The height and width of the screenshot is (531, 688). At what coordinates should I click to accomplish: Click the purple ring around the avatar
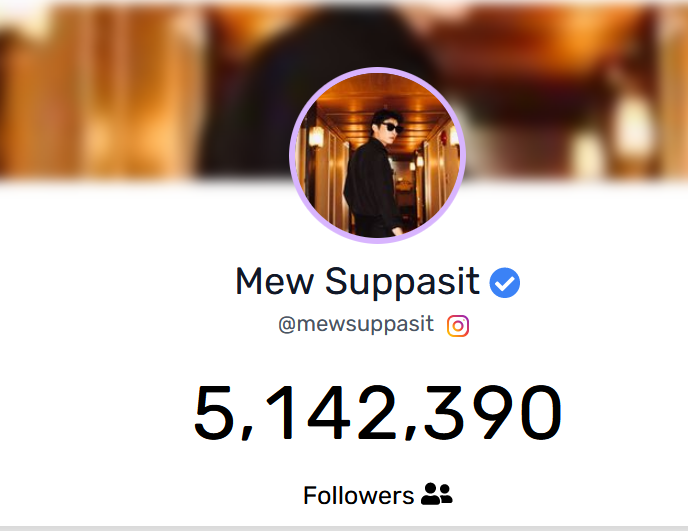(377, 70)
